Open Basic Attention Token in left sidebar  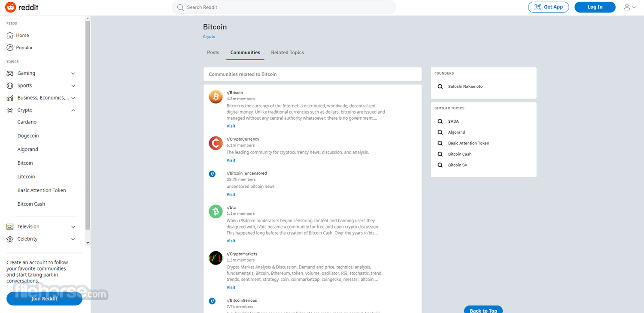tap(42, 190)
